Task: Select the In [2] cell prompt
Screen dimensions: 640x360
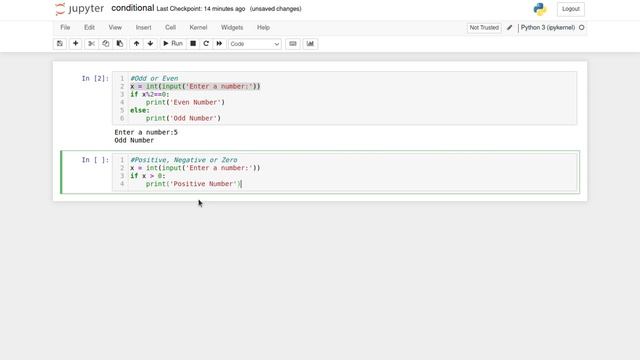Action: tap(95, 78)
